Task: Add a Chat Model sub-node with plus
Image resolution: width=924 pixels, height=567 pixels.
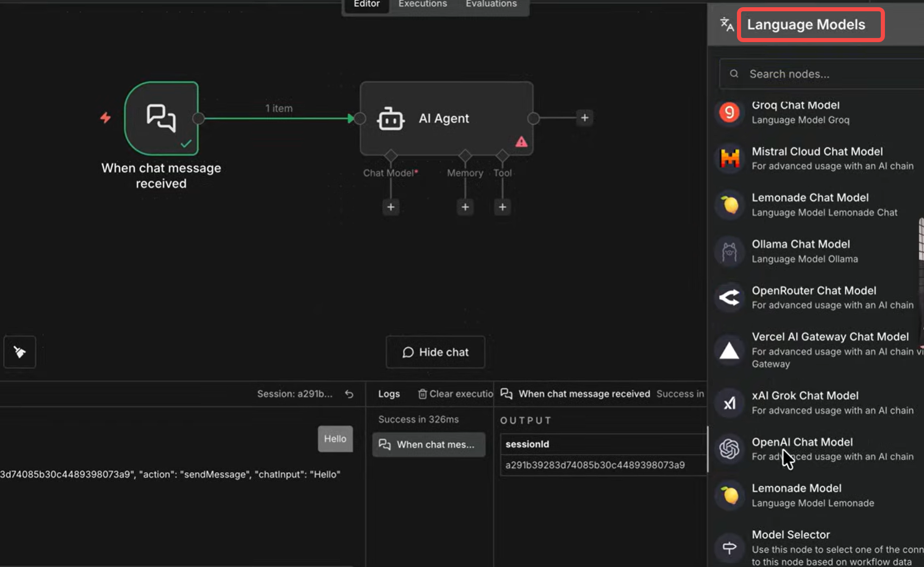Action: (x=391, y=207)
